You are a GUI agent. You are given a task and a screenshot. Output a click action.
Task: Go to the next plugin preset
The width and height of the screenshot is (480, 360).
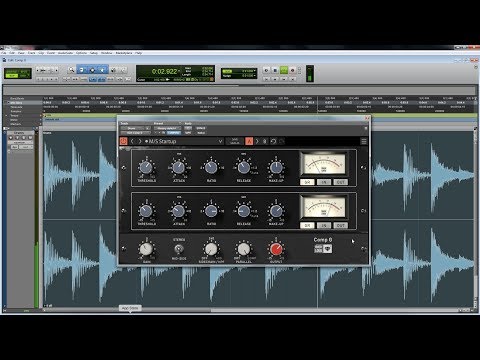[140, 141]
